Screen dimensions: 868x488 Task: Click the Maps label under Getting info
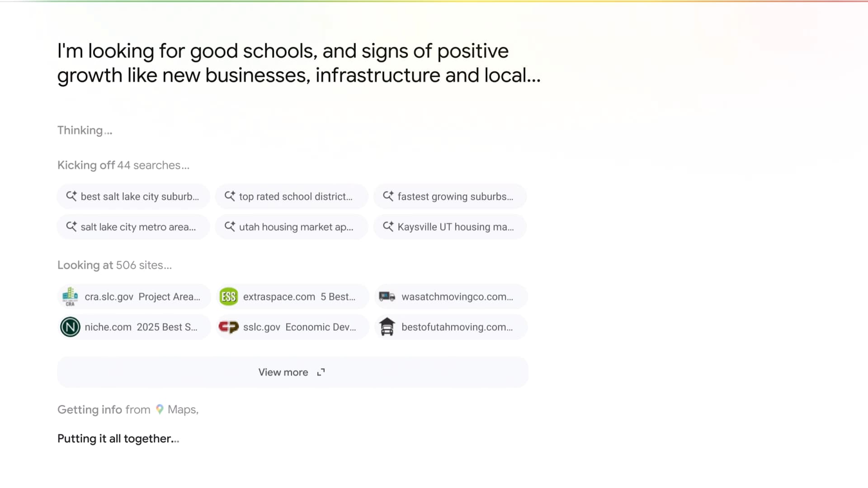182,409
